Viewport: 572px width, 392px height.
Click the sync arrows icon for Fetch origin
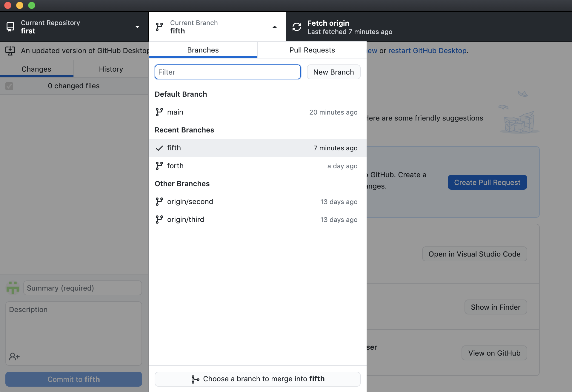297,27
